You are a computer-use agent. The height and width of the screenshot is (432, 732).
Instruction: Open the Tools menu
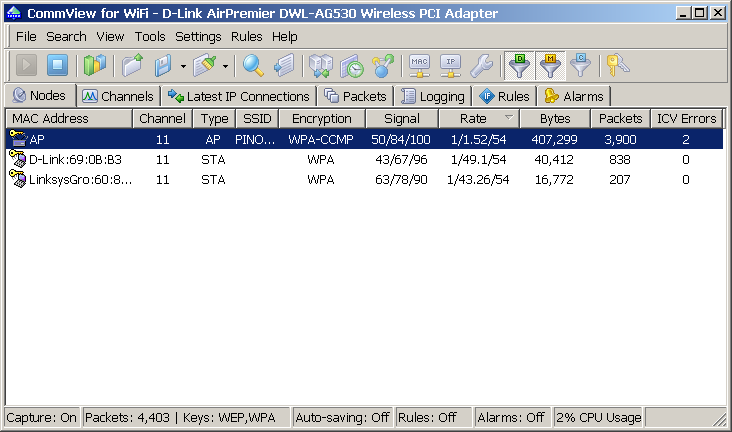(x=150, y=36)
